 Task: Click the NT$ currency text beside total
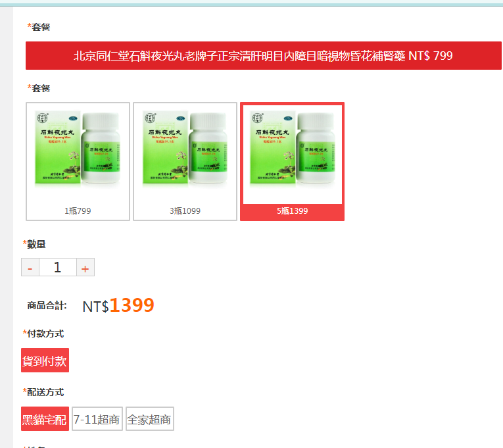95,307
